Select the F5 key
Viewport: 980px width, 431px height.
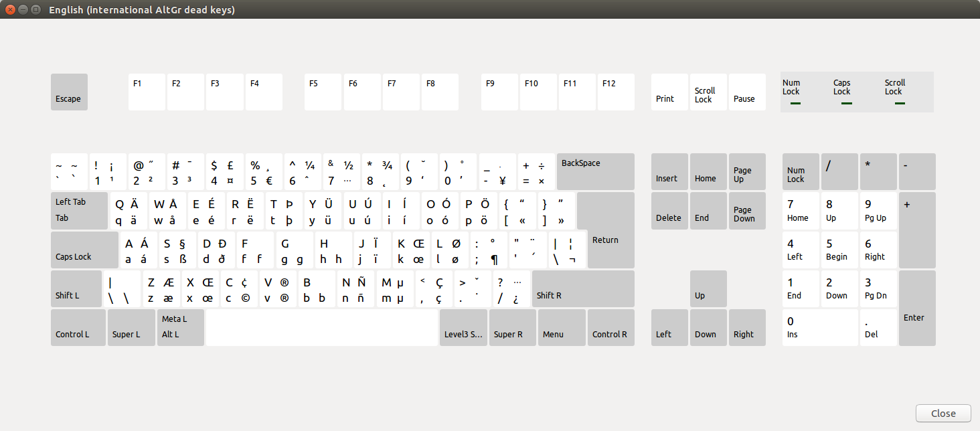[x=323, y=92]
